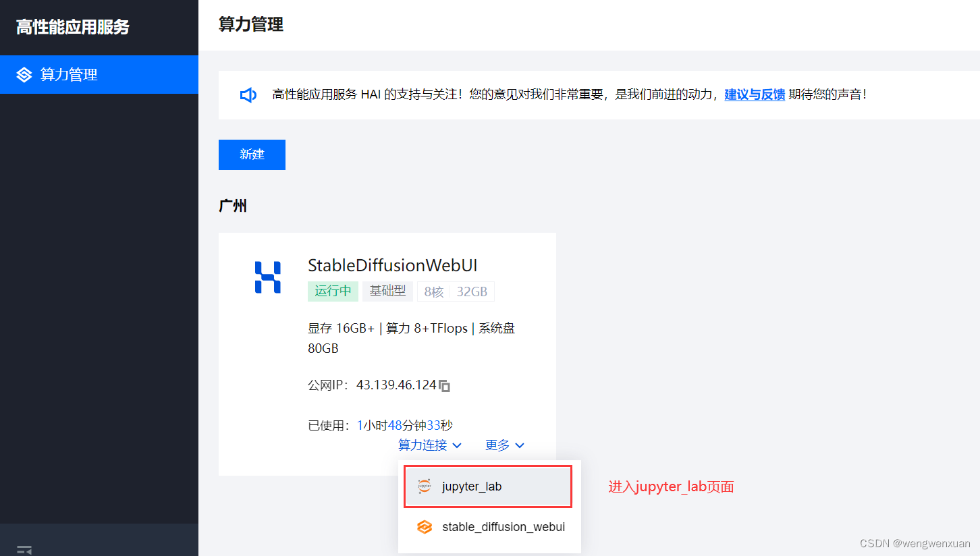Screen dimensions: 980x556
Task: Expand the 算力连接 dropdown
Action: [x=430, y=445]
